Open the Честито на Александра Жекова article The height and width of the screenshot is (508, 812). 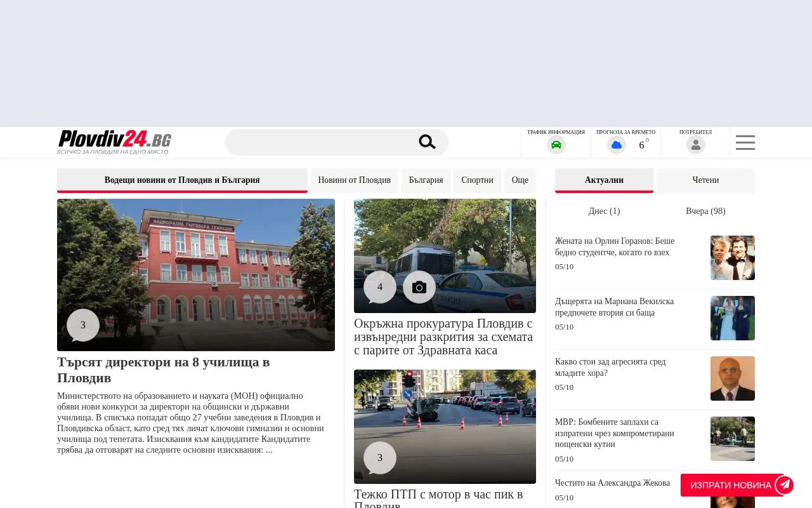612,483
